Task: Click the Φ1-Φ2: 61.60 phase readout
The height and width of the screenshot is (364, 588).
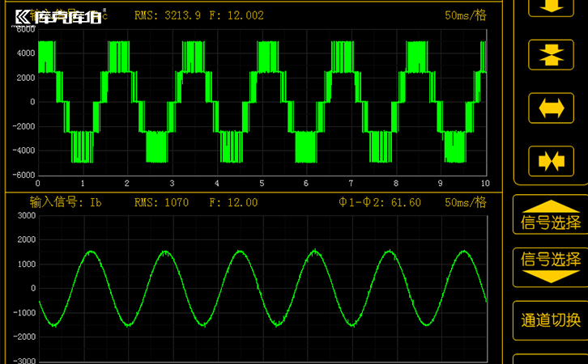Action: click(x=380, y=202)
